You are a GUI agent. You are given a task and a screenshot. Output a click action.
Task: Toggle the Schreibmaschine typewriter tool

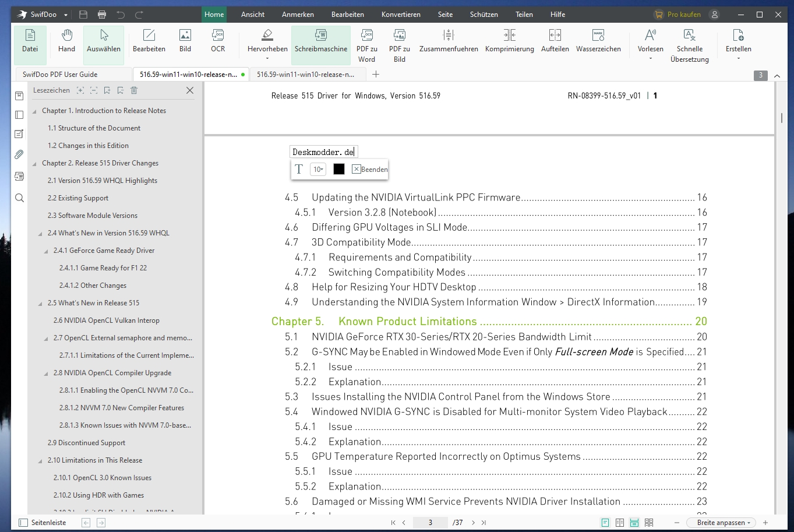pos(321,44)
